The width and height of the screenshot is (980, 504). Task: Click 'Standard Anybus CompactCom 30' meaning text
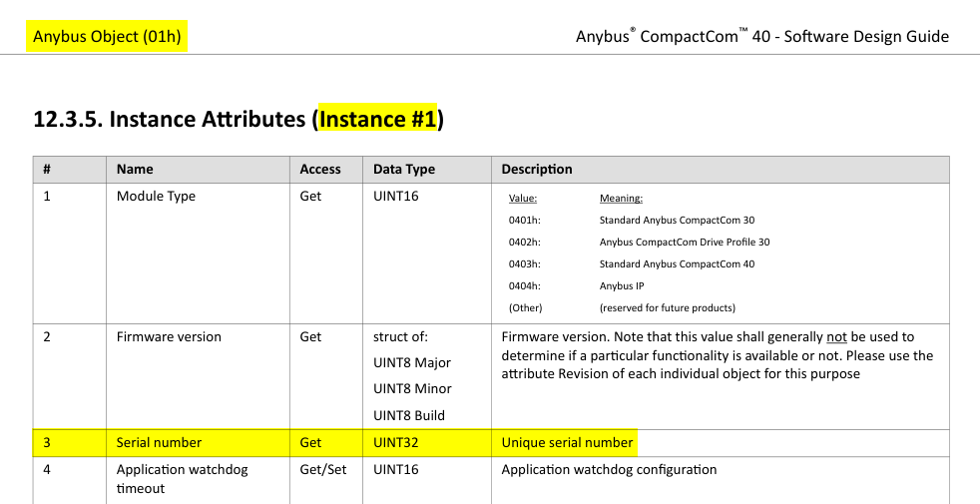pos(677,221)
